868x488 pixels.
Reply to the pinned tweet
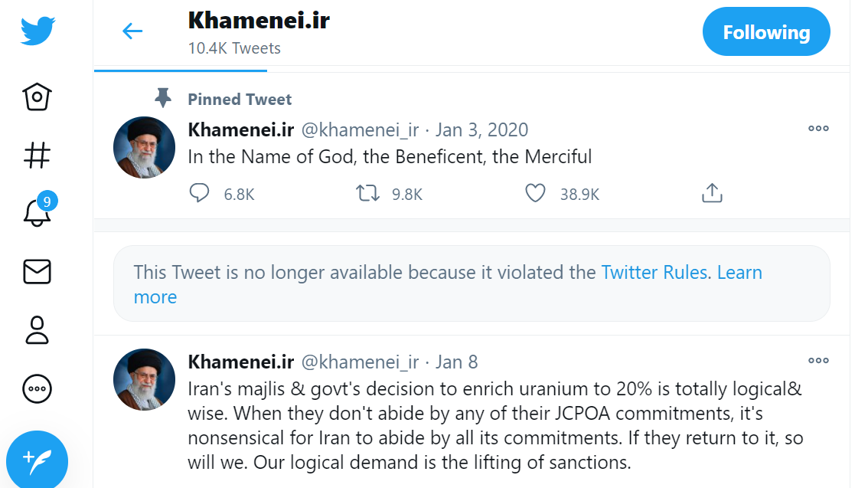(199, 193)
